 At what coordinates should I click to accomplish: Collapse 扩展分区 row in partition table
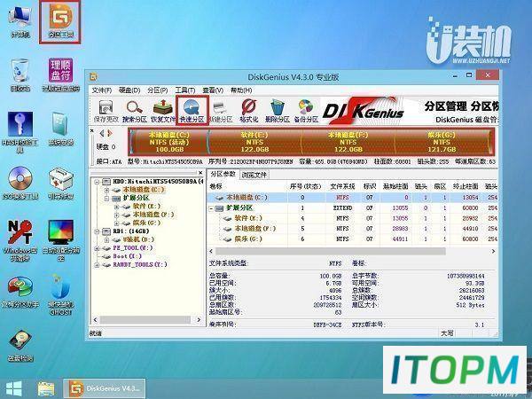(211, 208)
